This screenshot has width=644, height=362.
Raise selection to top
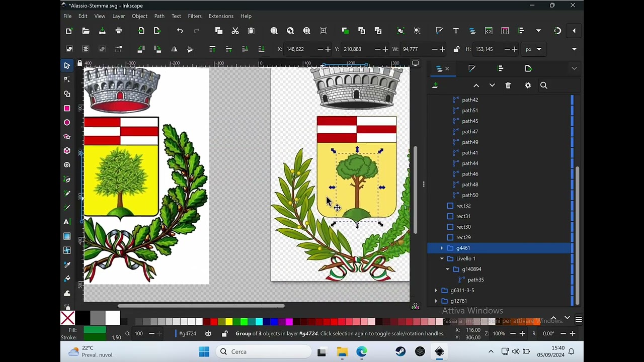click(212, 49)
